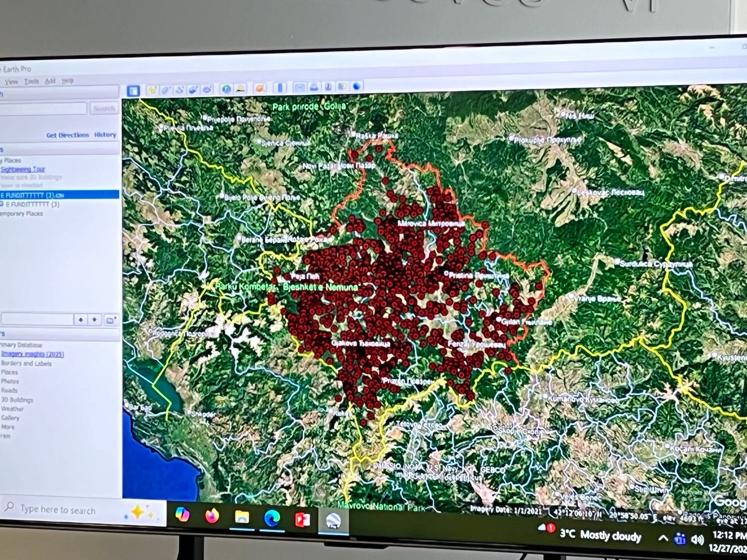Select the Add Polygon tool
The height and width of the screenshot is (560, 747).
click(166, 90)
